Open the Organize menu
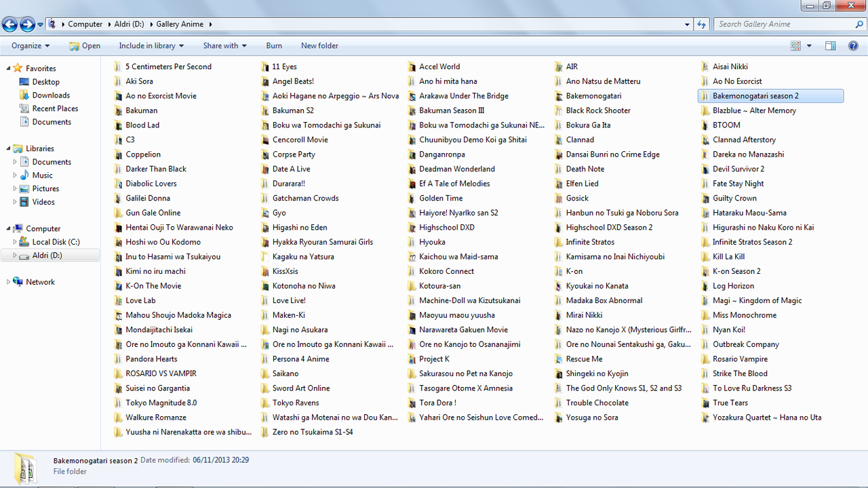The width and height of the screenshot is (868, 488). pos(31,46)
